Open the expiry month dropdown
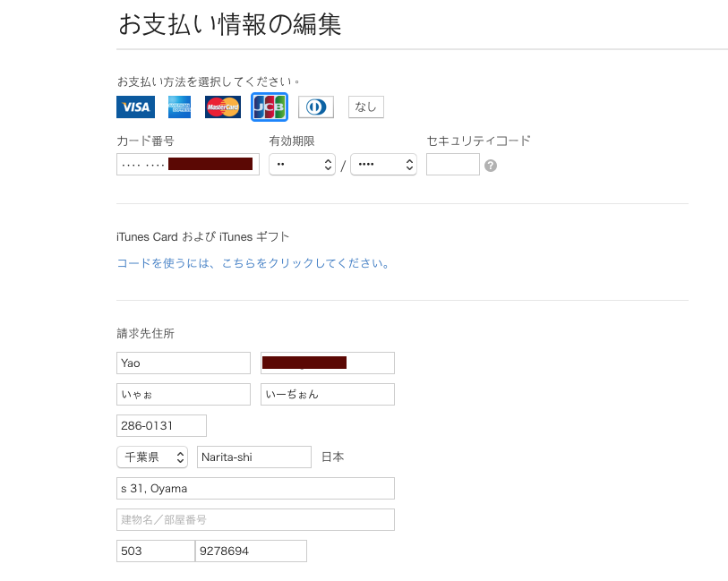Viewport: 728px width, 581px height. tap(302, 164)
